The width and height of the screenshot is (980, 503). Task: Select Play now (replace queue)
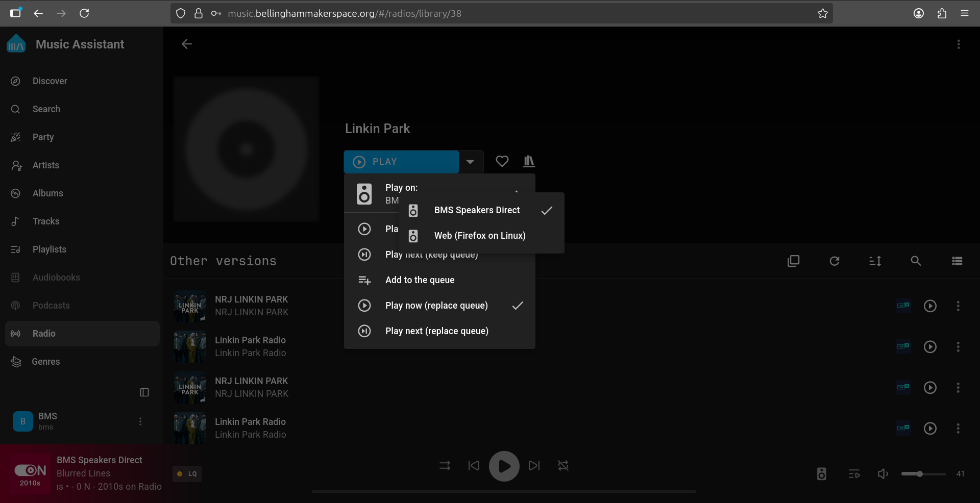(439, 306)
